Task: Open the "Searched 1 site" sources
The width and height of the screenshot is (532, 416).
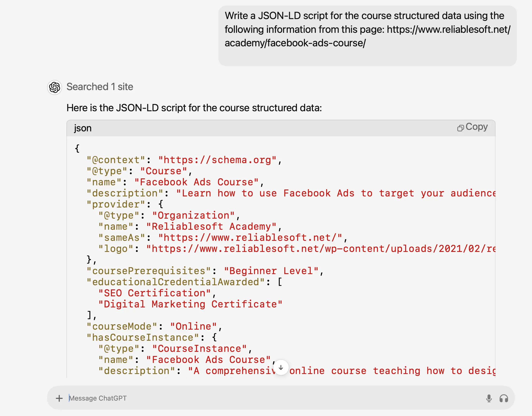Action: pos(100,87)
